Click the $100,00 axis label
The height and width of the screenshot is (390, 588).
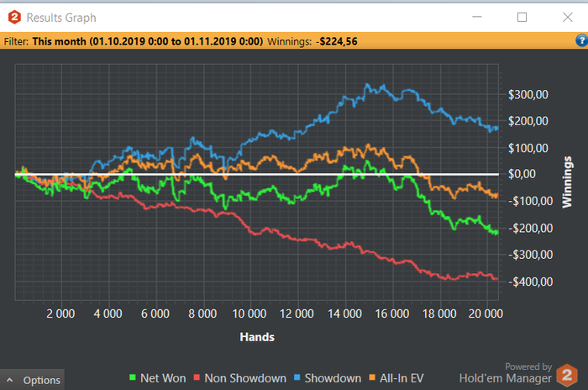click(x=528, y=148)
